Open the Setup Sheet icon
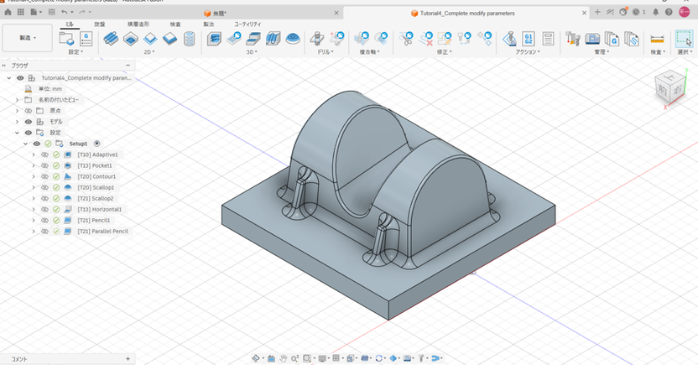This screenshot has width=698, height=365. point(548,39)
